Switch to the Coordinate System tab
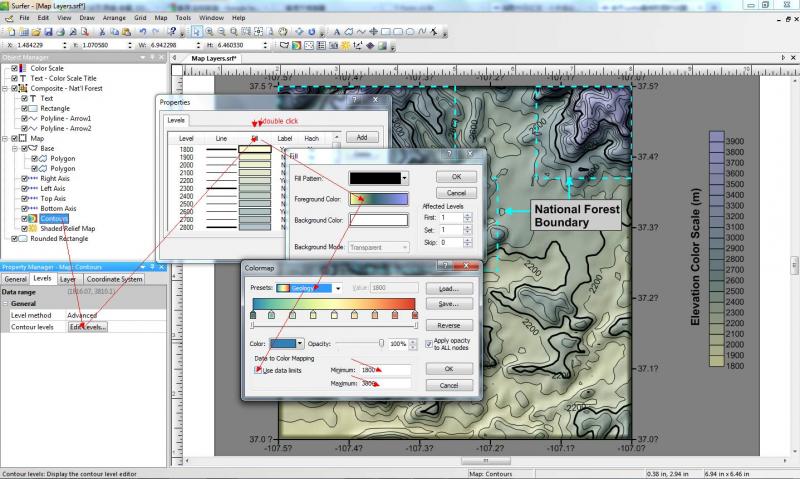The width and height of the screenshot is (800, 479). 114,279
